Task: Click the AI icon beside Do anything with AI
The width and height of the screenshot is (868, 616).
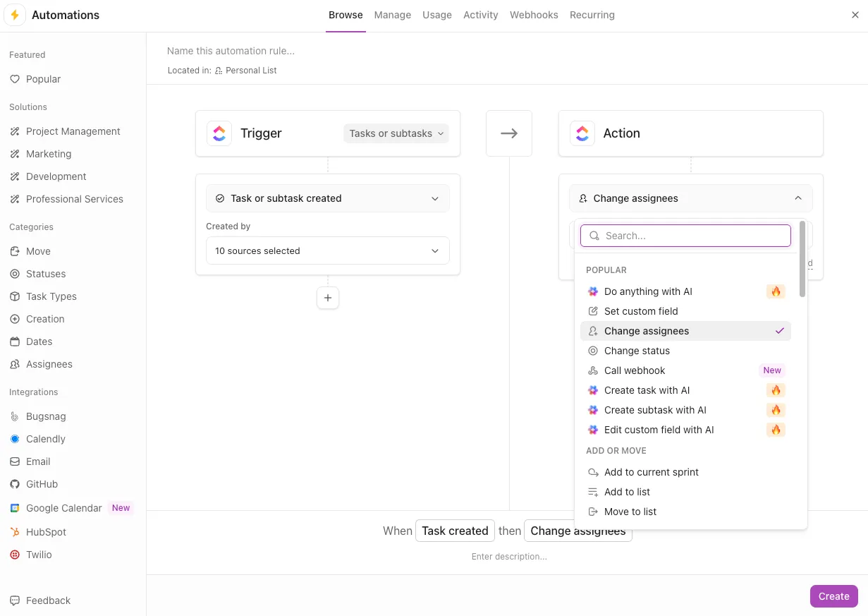Action: 593,291
